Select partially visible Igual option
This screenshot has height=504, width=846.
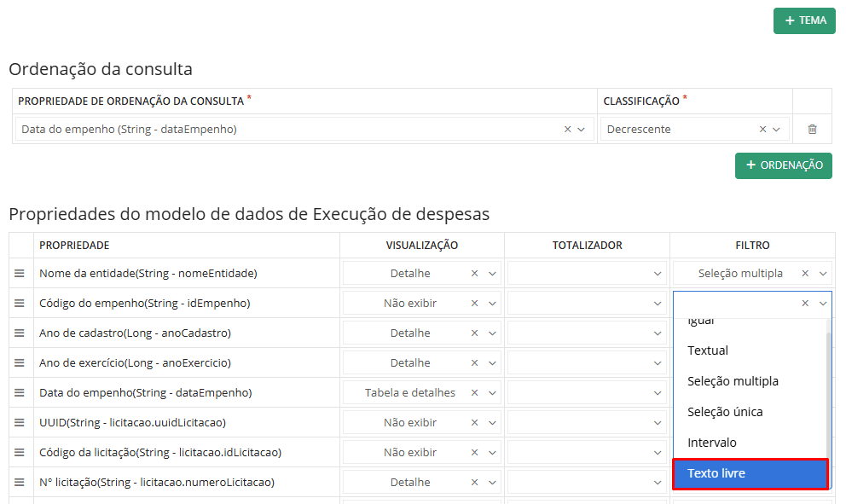[750, 325]
